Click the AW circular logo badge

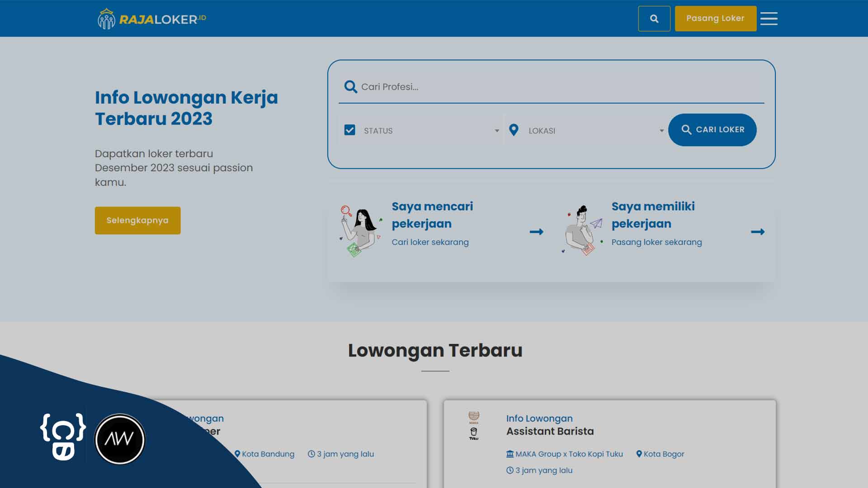(x=120, y=439)
